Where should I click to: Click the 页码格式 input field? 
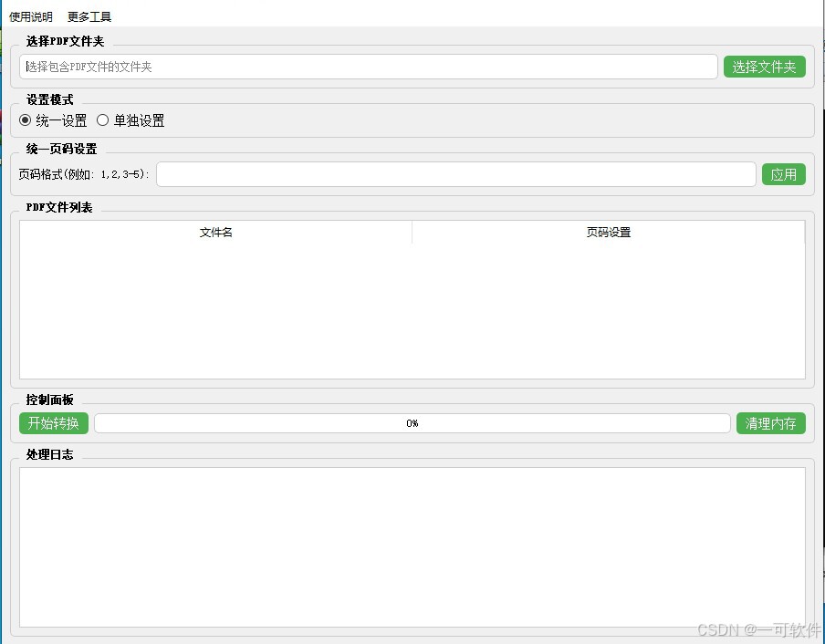[455, 174]
